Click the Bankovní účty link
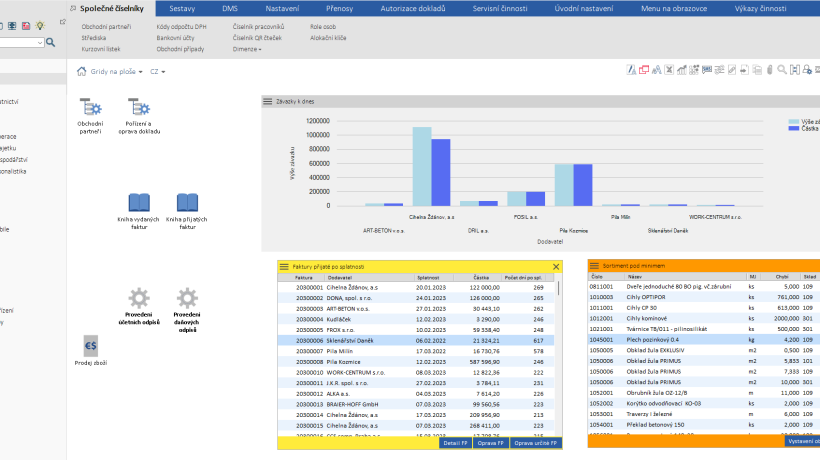The image size is (820, 460). pyautogui.click(x=176, y=37)
